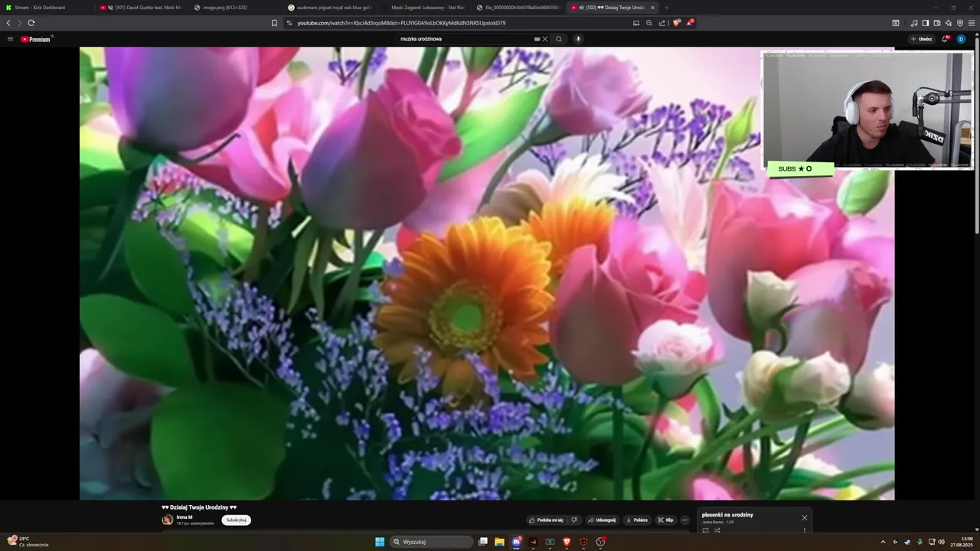Open the Brave Rewards triangle icon
The image size is (980, 551).
pyautogui.click(x=689, y=23)
